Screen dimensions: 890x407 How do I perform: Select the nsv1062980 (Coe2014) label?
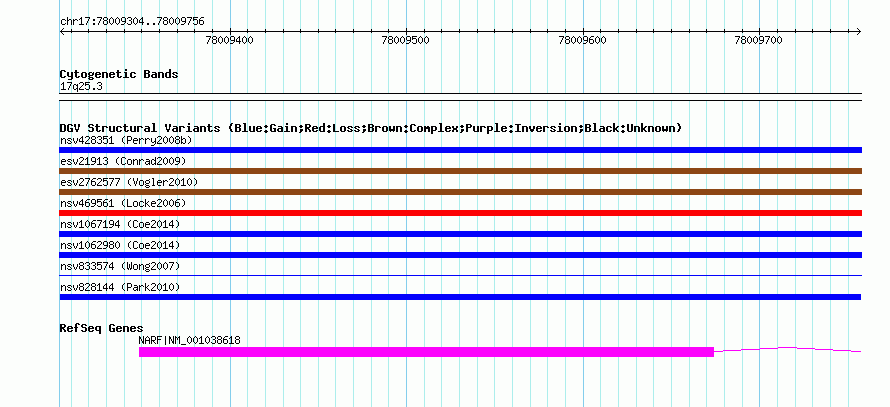[120, 245]
